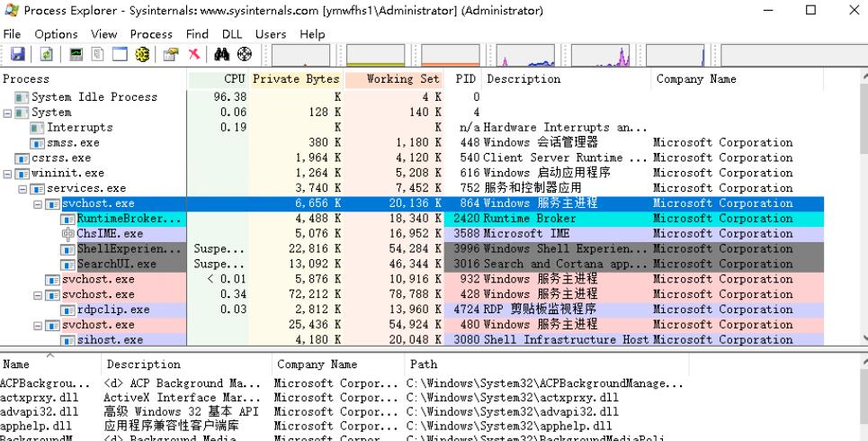Select apphelp.dll in the lower pane
The height and width of the screenshot is (441, 868).
click(36, 427)
